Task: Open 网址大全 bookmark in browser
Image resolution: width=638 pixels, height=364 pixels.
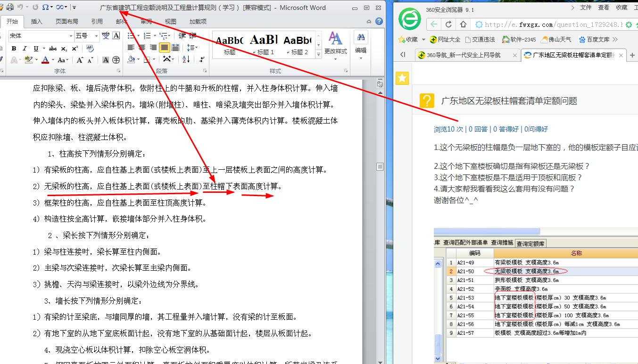Action: 445,40
